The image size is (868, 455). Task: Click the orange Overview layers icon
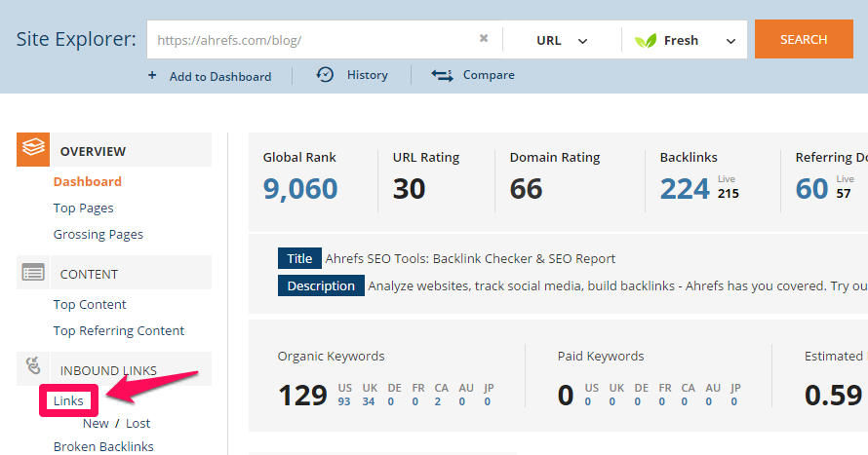33,149
